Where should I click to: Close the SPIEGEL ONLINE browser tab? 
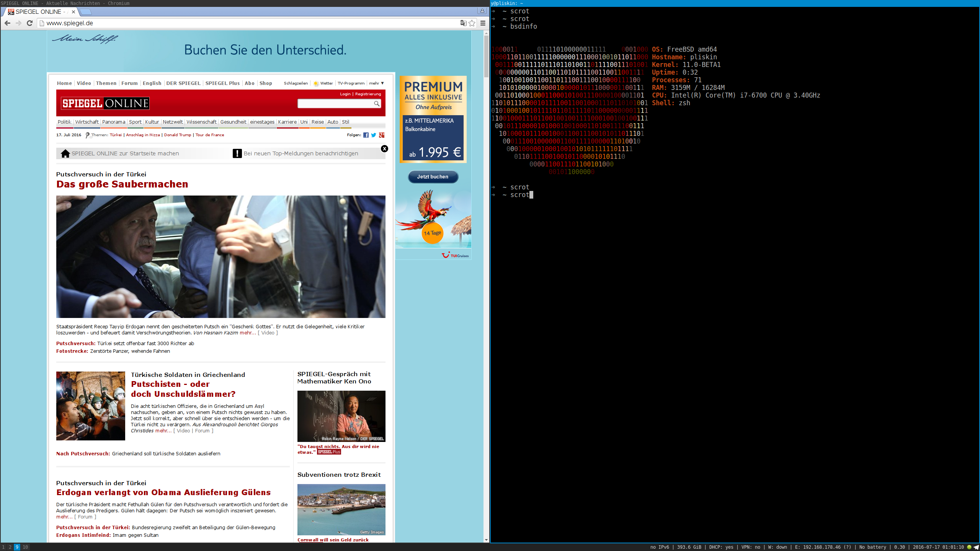pos(73,12)
